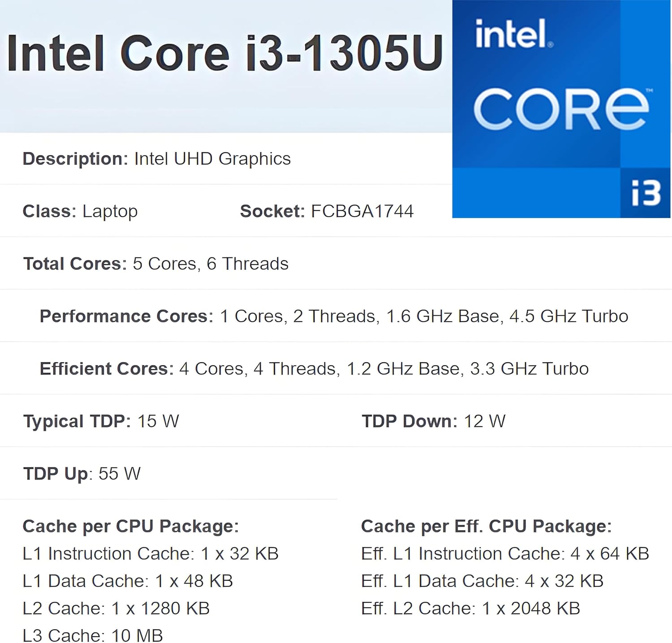Click the CORE text in the logo
Image resolution: width=672 pixels, height=643 pixels.
tap(561, 109)
